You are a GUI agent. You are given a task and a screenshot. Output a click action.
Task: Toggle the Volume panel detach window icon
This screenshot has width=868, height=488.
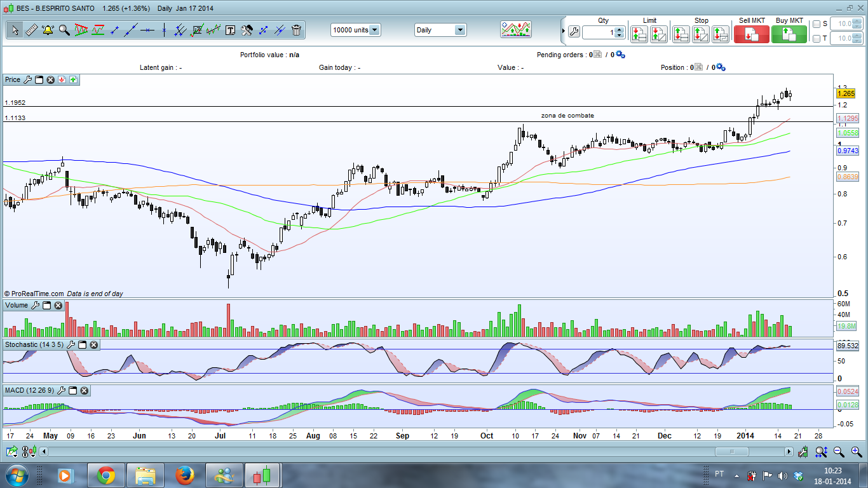(x=47, y=306)
